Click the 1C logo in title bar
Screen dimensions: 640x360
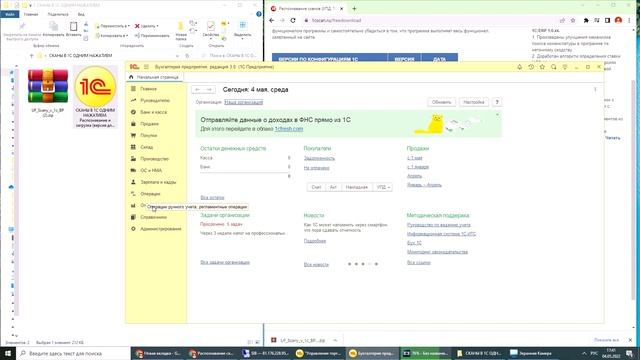coord(134,67)
